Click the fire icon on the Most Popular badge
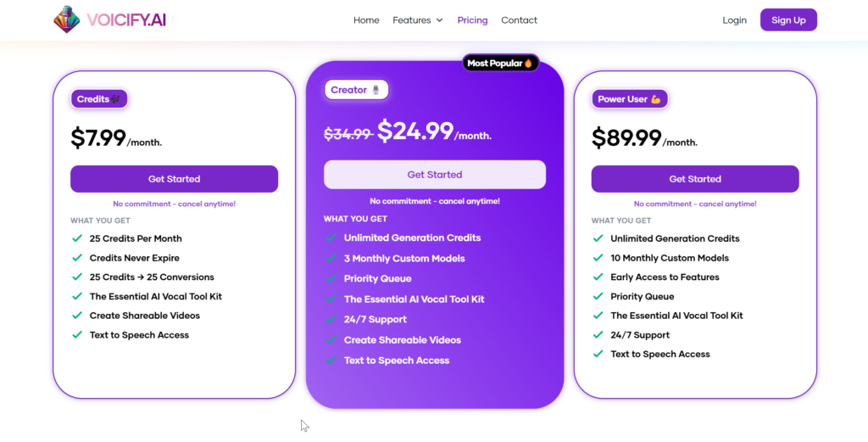Viewport: 868px width, 442px height. 528,63
